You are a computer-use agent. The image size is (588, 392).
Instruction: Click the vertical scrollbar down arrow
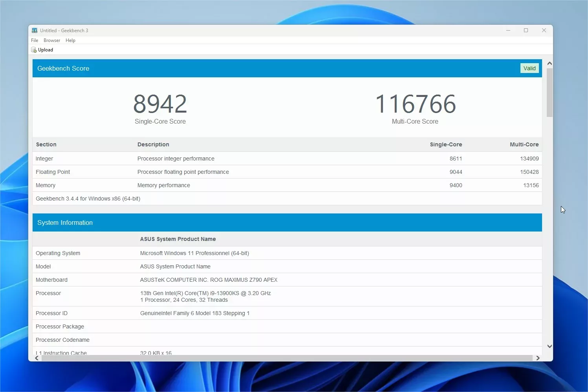coord(550,346)
